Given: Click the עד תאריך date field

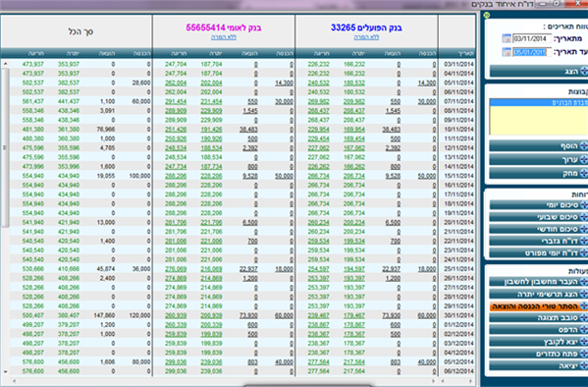Looking at the screenshot, I should click(x=532, y=52).
